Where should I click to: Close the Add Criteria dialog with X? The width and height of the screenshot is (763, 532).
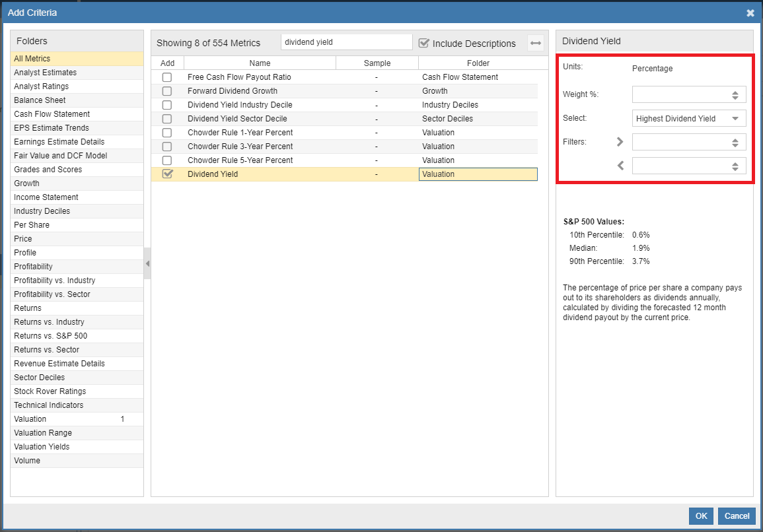pos(750,13)
